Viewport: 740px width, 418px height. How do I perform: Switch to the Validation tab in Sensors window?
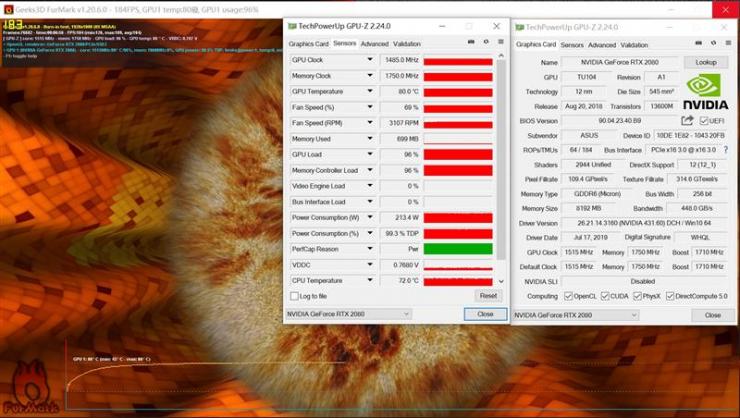pos(406,44)
